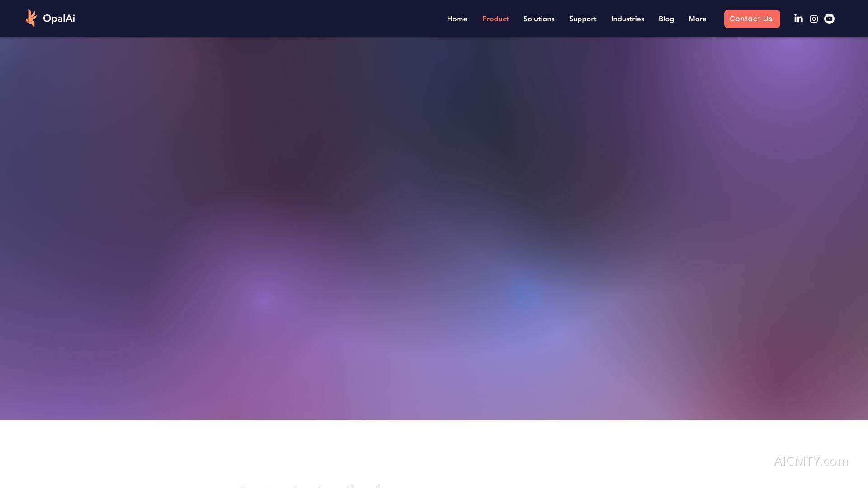Select the highlighted Product menu item
Image resolution: width=868 pixels, height=488 pixels.
point(495,19)
